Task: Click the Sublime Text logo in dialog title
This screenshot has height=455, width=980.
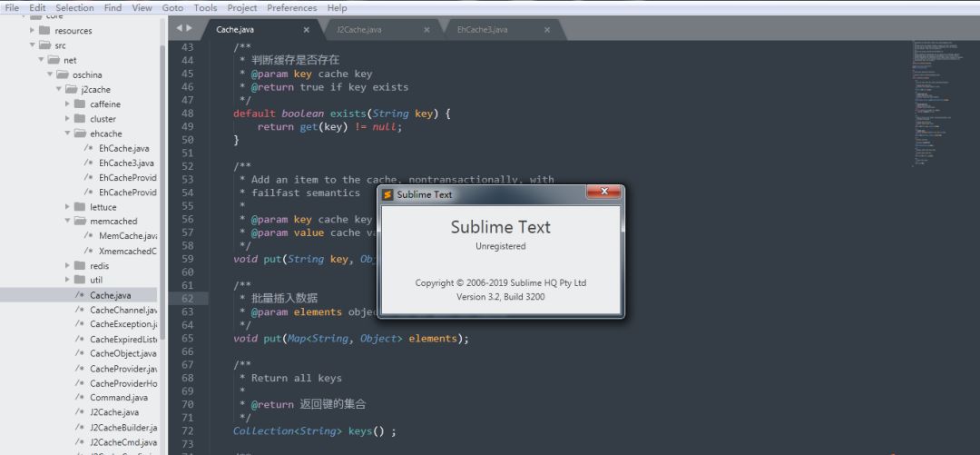Action: [388, 194]
